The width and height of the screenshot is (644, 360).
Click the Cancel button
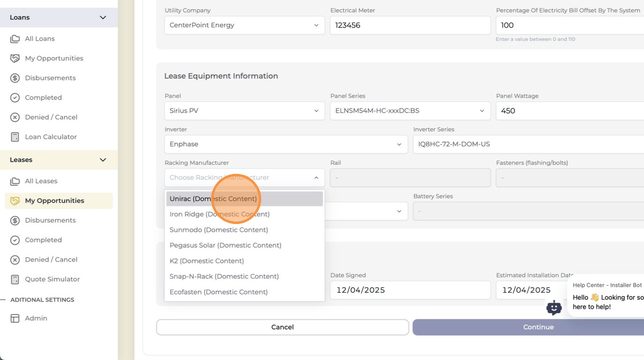[283, 327]
